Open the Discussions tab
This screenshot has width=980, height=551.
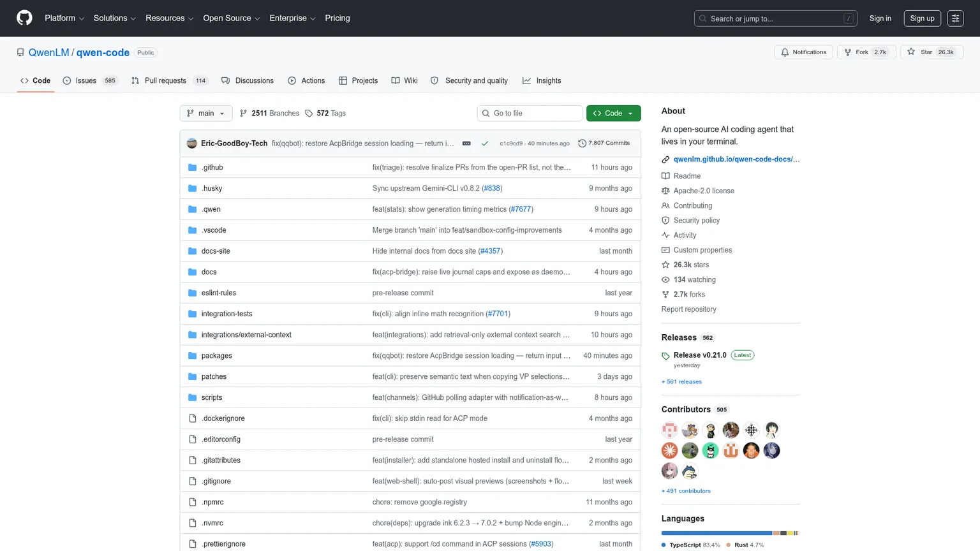[248, 81]
